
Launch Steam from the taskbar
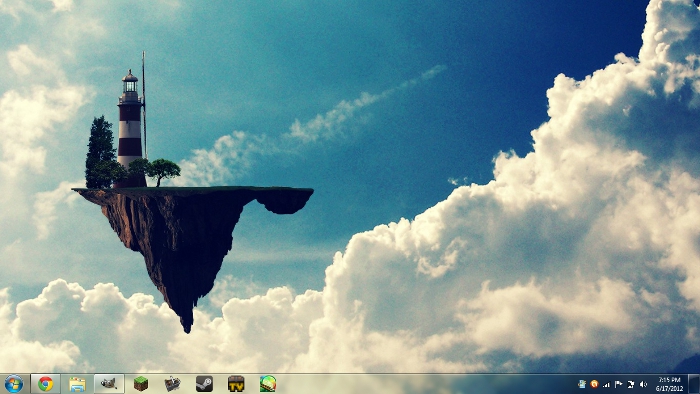coord(204,384)
